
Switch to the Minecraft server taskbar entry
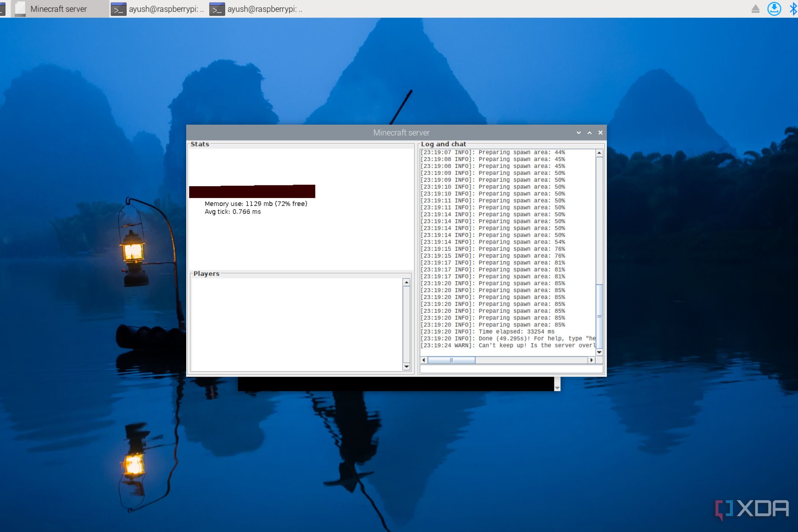click(60, 9)
